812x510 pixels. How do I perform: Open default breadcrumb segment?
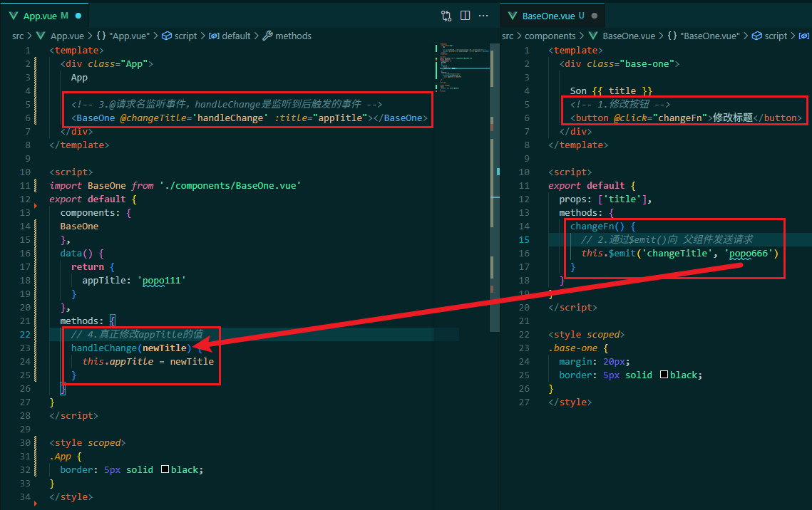230,36
